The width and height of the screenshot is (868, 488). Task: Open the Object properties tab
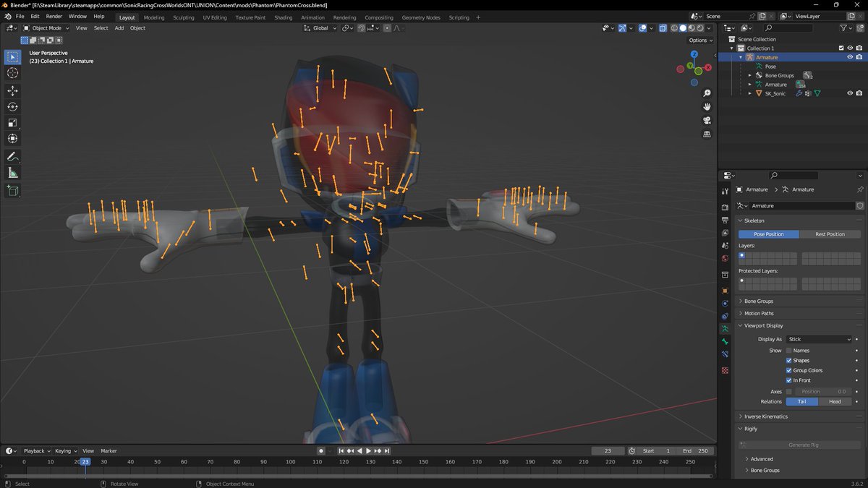[x=725, y=290]
